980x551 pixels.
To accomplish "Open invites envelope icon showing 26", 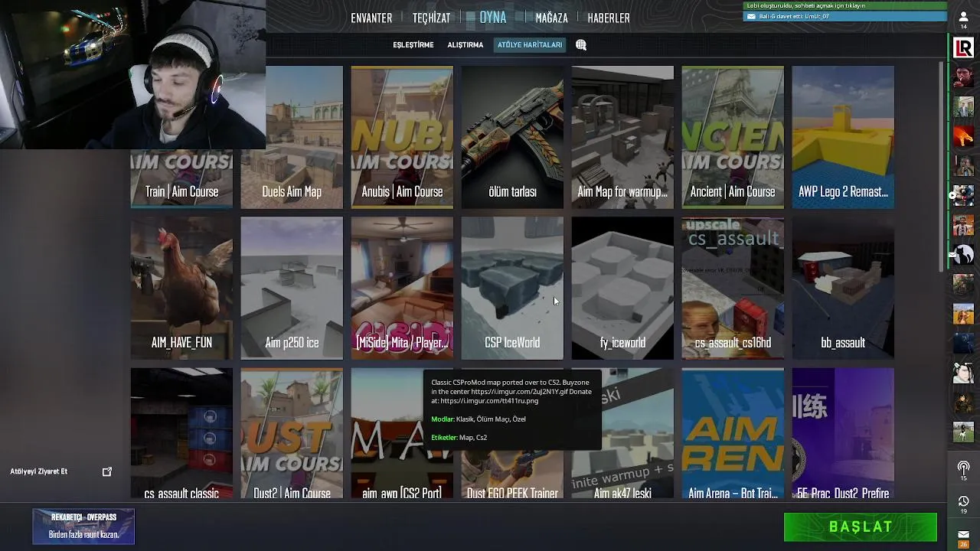I will (963, 537).
